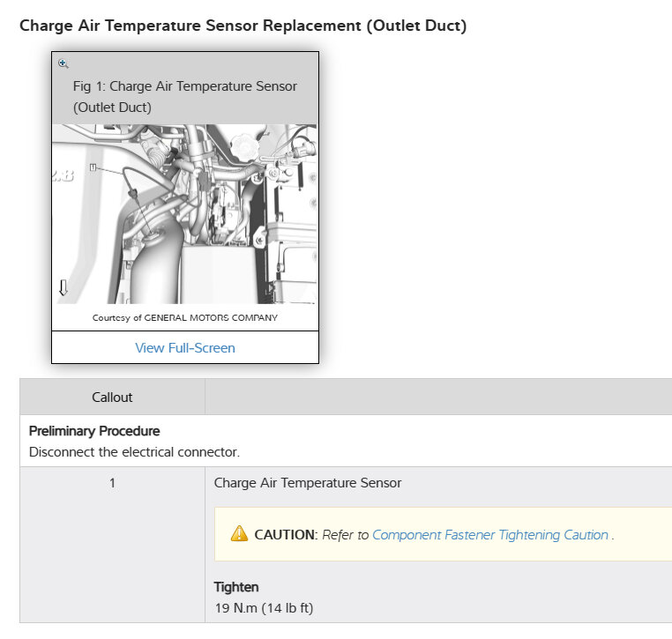Screen dimensions: 672x639
Task: Click the "Disconnect the electrical connector" text
Action: [134, 452]
